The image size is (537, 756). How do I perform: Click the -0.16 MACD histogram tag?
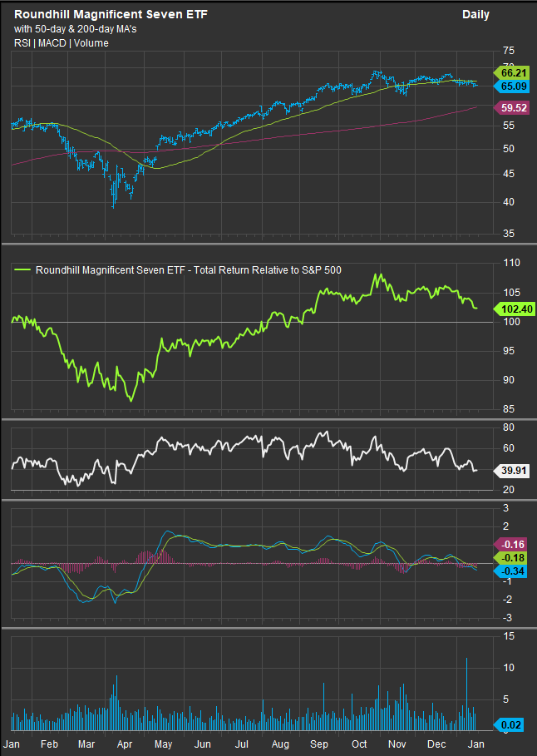click(x=510, y=545)
